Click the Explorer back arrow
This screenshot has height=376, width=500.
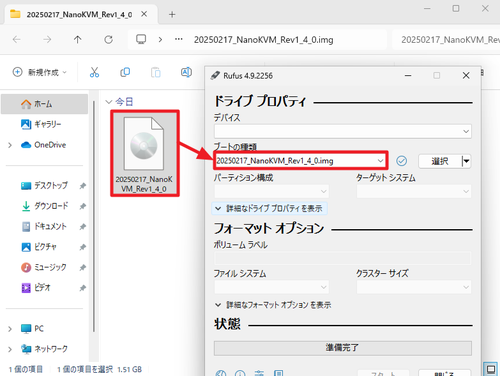pos(16,40)
